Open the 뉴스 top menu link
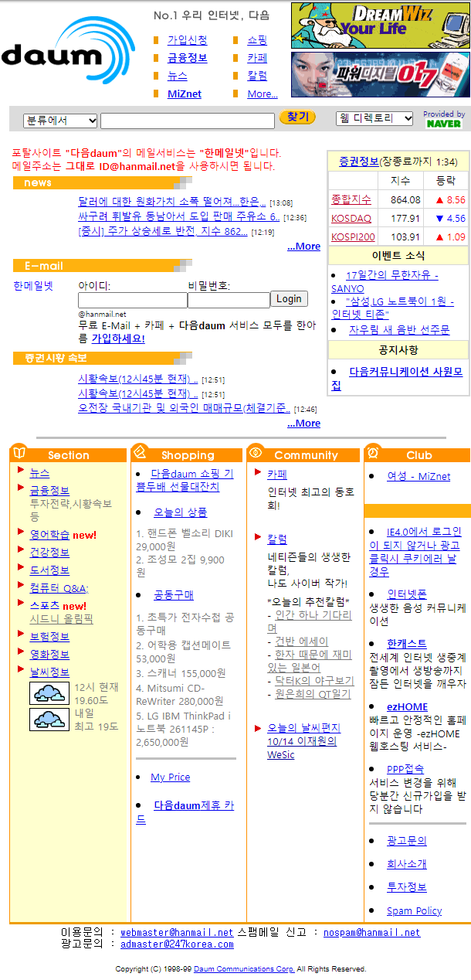The width and height of the screenshot is (471, 980). click(178, 76)
